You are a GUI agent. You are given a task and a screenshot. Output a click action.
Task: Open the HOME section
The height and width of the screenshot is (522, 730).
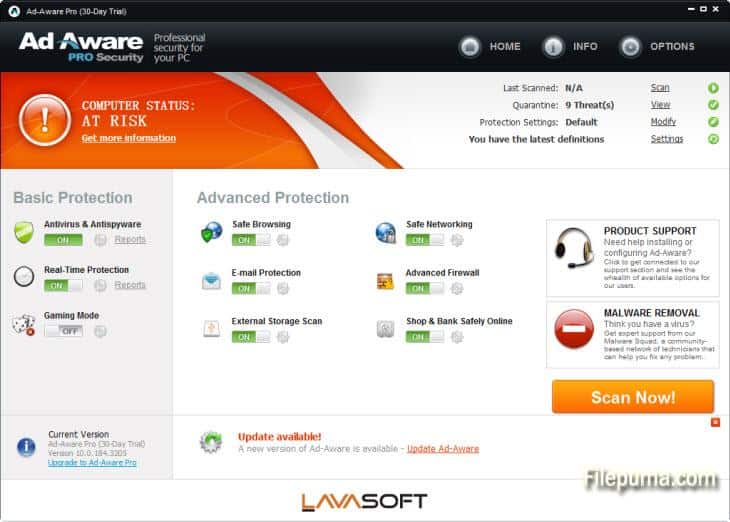505,47
